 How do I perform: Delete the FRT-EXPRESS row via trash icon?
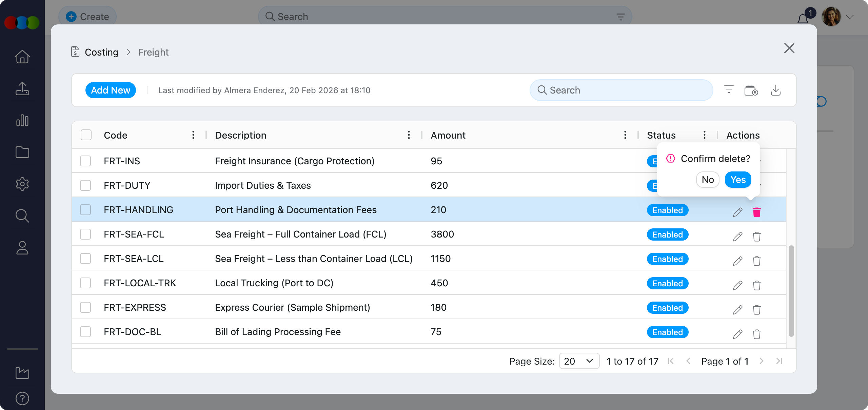756,309
